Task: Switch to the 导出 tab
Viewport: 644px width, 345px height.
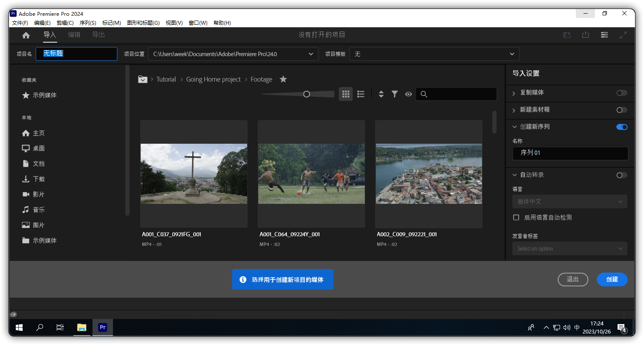Action: [x=98, y=35]
